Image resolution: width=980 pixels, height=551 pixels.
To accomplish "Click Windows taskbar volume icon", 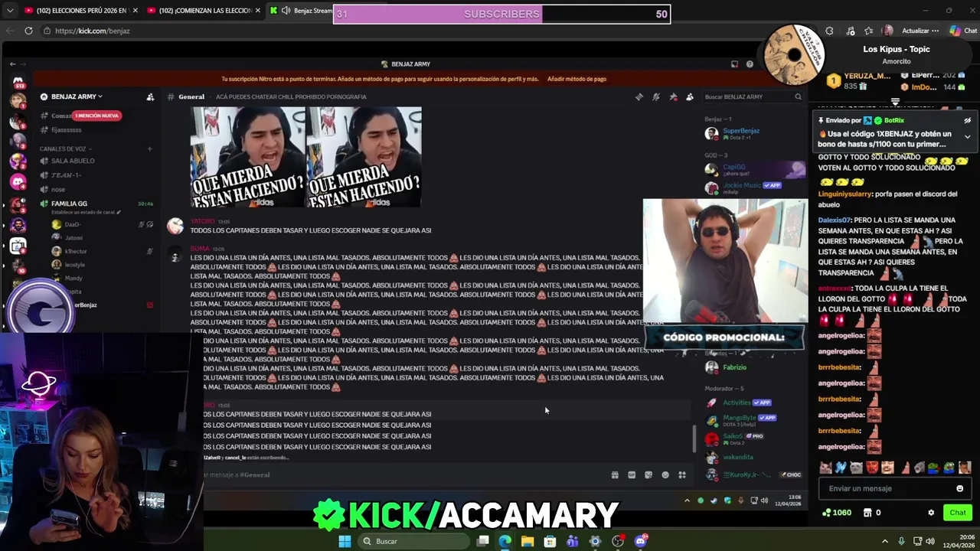I will pos(930,541).
